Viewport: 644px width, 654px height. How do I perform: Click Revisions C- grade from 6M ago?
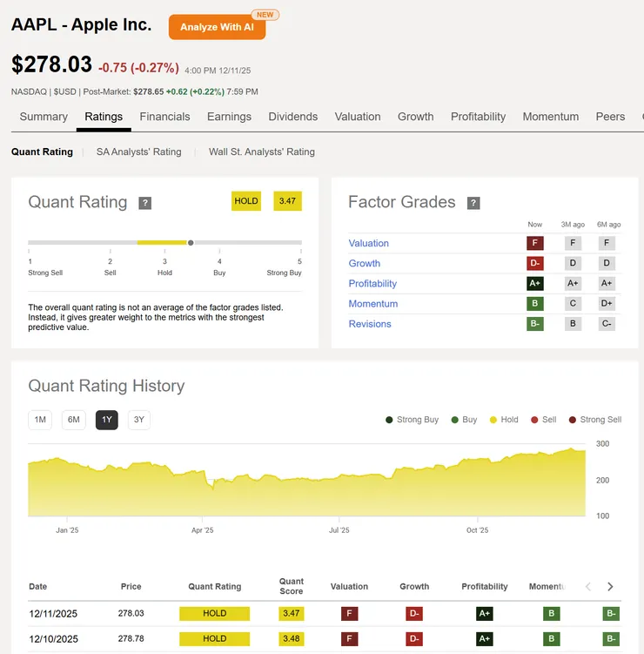(x=607, y=324)
